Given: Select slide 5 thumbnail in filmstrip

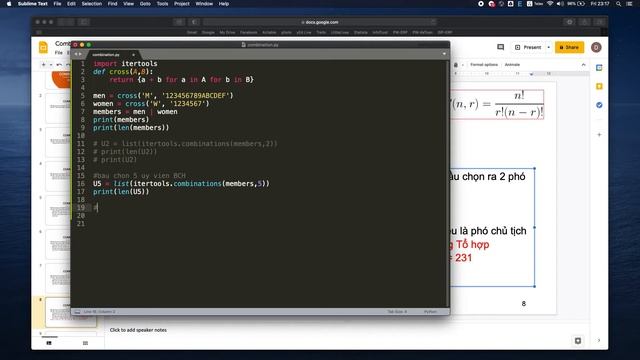Looking at the screenshot, I should pyautogui.click(x=58, y=210).
